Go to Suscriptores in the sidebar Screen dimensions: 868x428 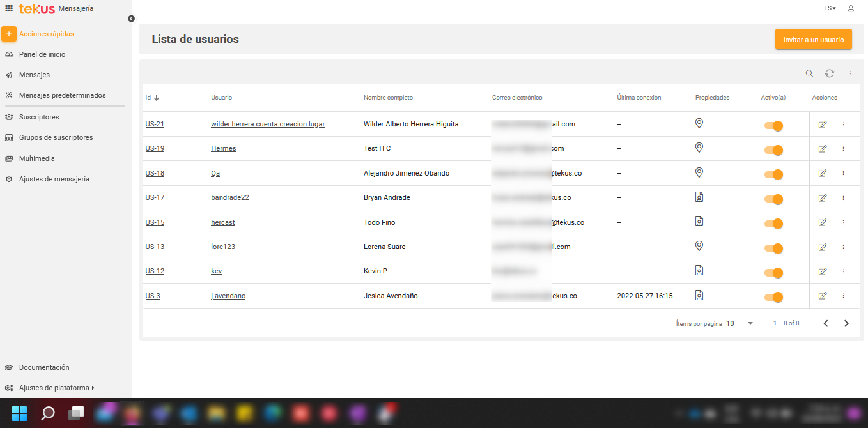tap(39, 117)
